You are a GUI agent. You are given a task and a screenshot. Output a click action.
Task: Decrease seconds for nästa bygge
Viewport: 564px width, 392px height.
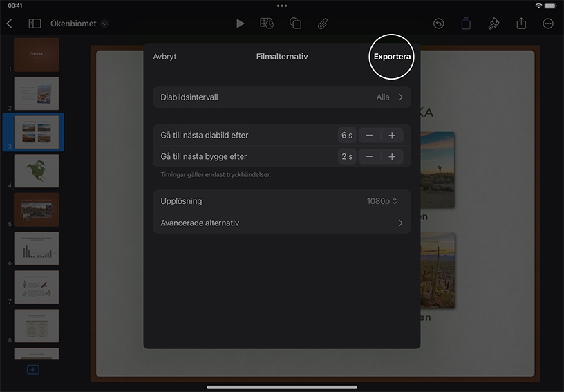pos(369,156)
